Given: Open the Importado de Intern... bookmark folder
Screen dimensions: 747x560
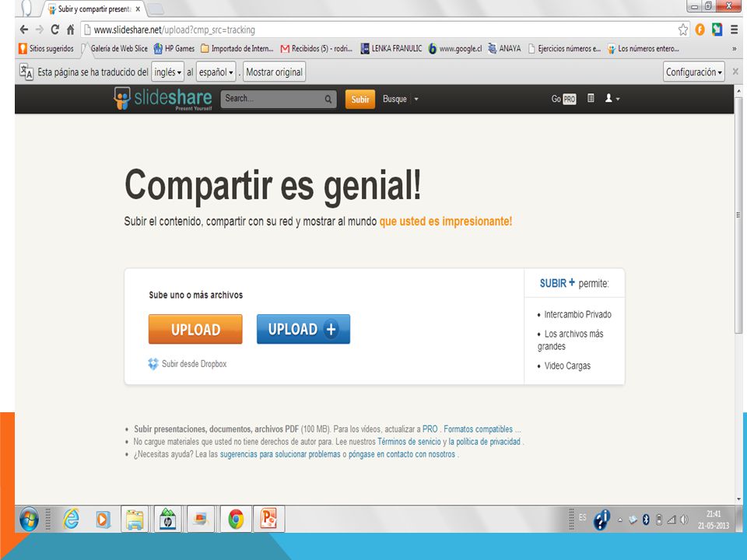Looking at the screenshot, I should (237, 48).
